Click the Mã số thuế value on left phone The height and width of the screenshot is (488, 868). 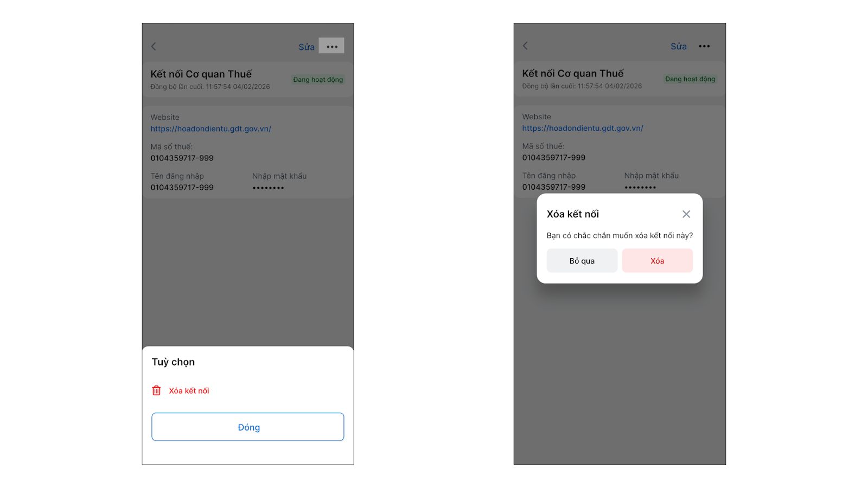182,158
